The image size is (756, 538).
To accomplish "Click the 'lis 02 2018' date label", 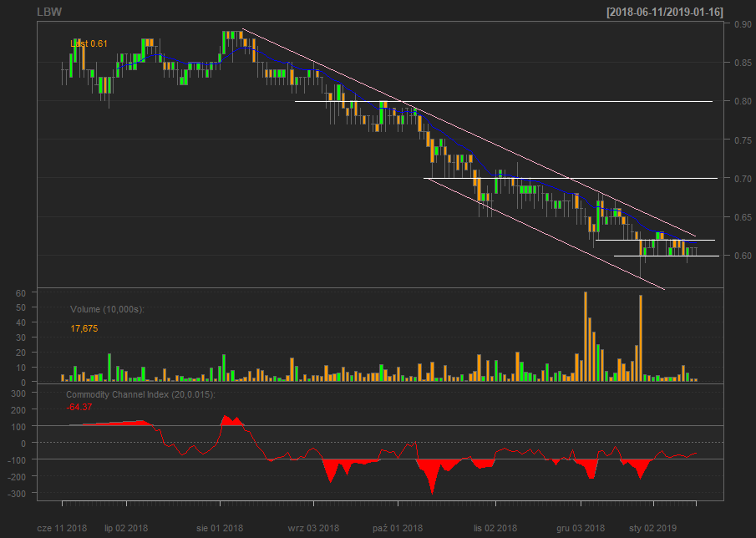I will click(495, 528).
